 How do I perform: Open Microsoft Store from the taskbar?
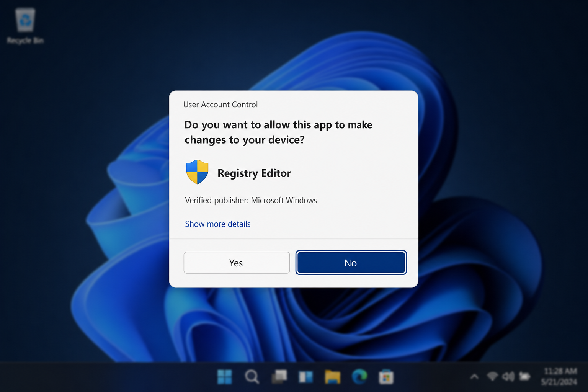click(386, 377)
